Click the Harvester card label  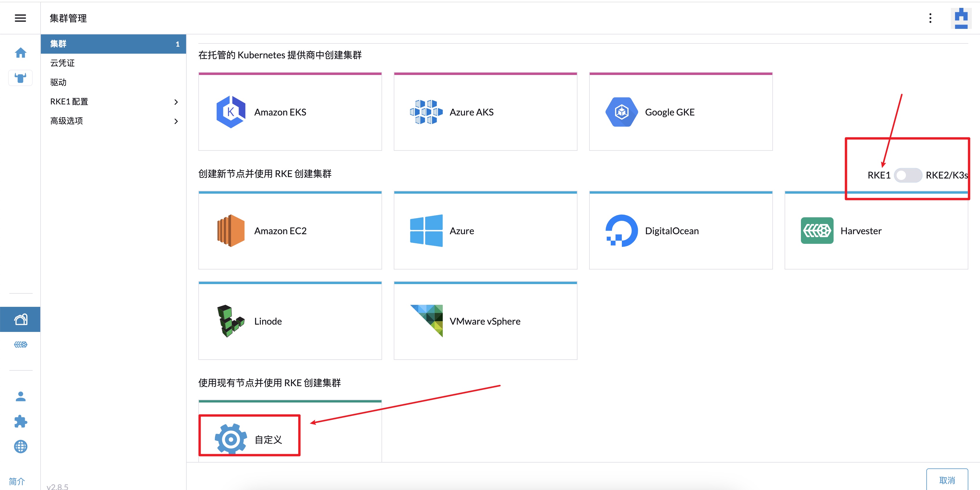(860, 230)
